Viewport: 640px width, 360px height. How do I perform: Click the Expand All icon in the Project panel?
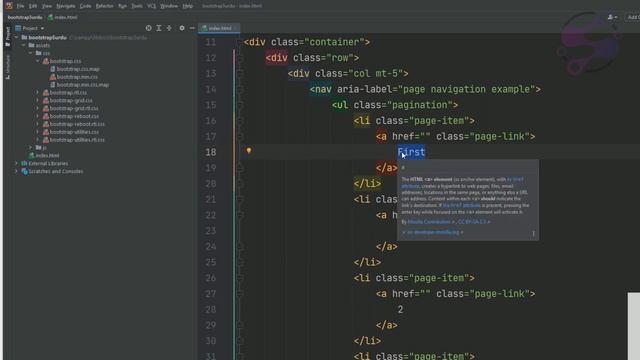(159, 28)
